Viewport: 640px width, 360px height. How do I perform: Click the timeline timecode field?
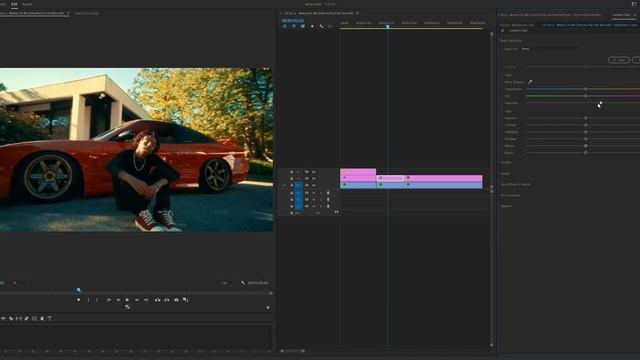[293, 20]
